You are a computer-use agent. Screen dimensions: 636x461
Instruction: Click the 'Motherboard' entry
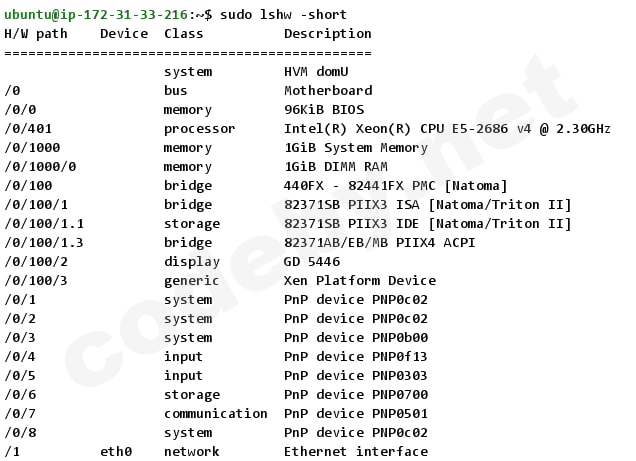(328, 90)
